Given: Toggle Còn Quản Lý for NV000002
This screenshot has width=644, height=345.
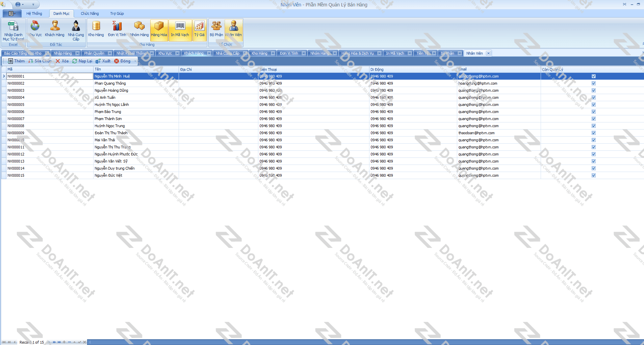Looking at the screenshot, I should pyautogui.click(x=594, y=83).
